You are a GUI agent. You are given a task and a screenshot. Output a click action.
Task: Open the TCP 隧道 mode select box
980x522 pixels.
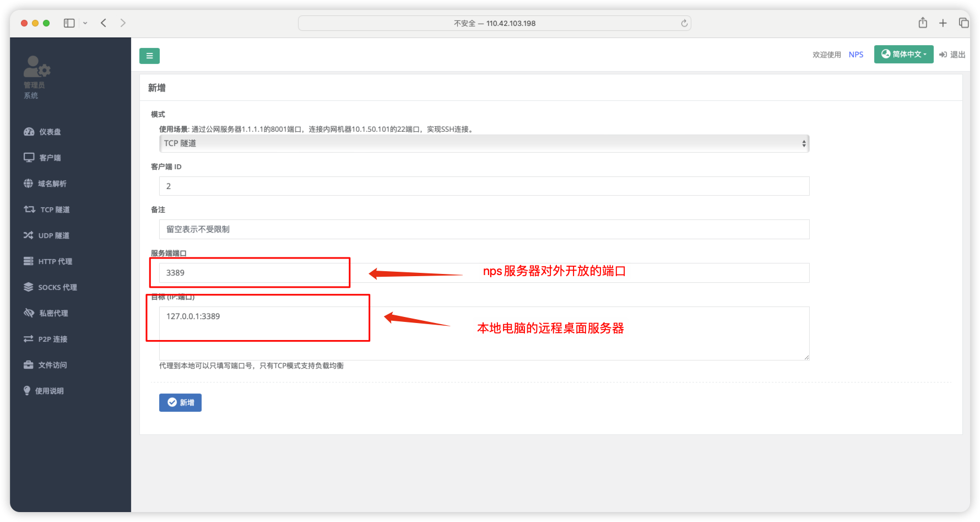point(484,143)
